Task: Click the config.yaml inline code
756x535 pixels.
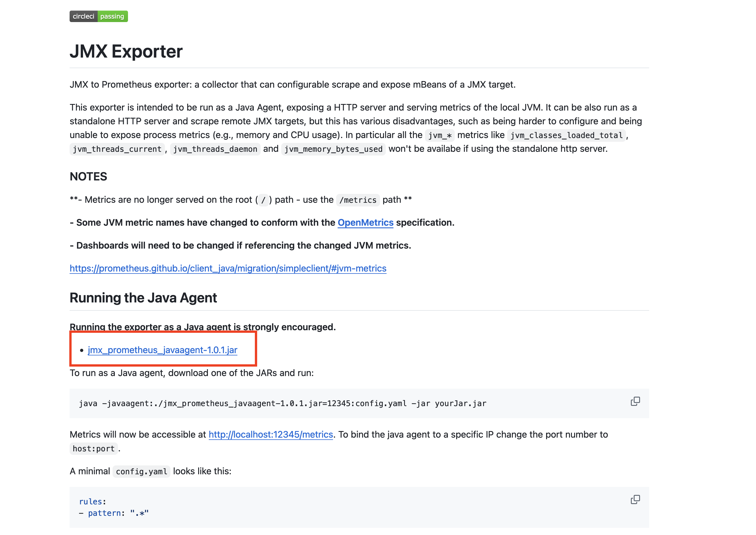Action: [141, 471]
